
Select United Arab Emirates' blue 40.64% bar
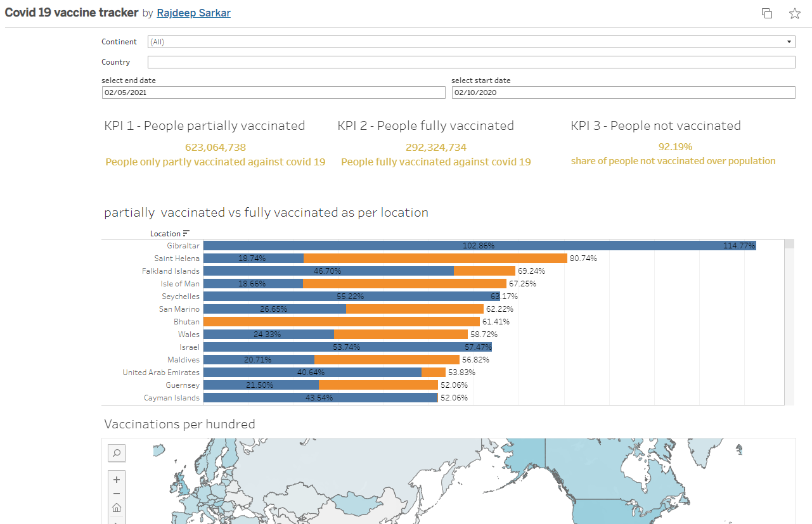[313, 373]
